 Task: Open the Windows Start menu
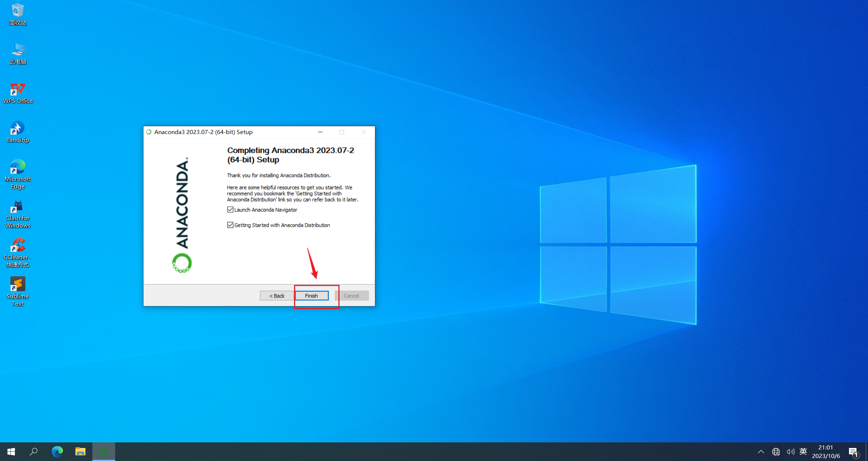(x=11, y=452)
